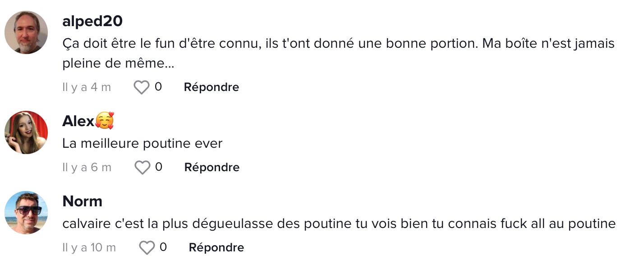
Task: Click the like count beside Norm's heart
Action: coord(163,247)
